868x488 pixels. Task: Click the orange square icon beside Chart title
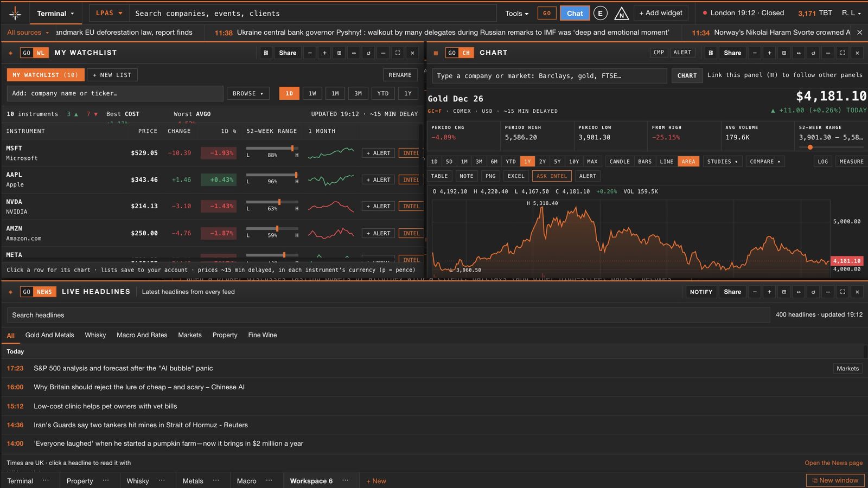pyautogui.click(x=436, y=53)
